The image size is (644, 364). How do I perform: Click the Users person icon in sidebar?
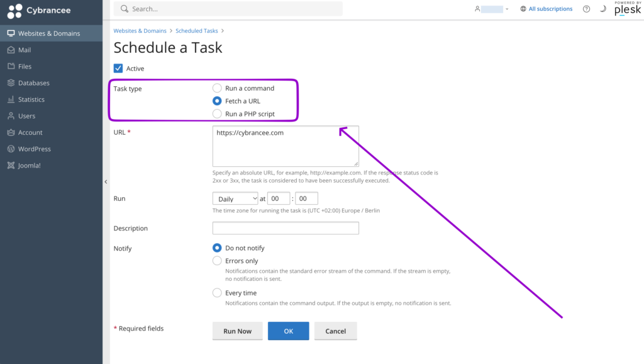(11, 116)
